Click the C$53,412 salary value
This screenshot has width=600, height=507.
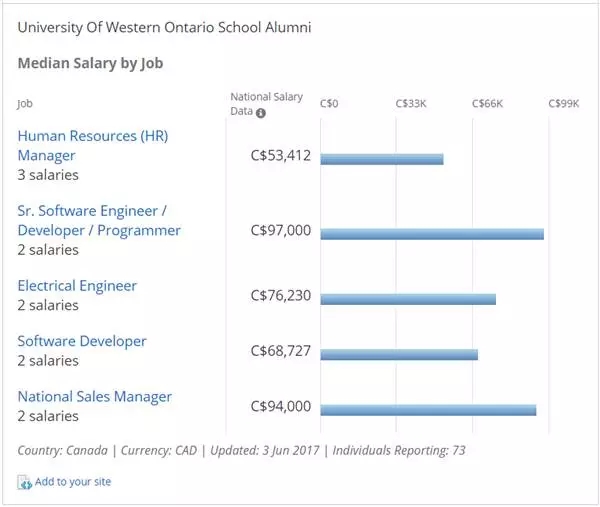[281, 156]
